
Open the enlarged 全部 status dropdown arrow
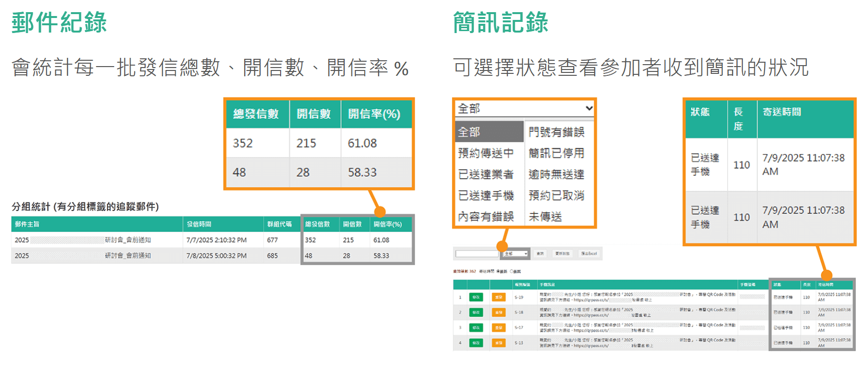click(588, 108)
